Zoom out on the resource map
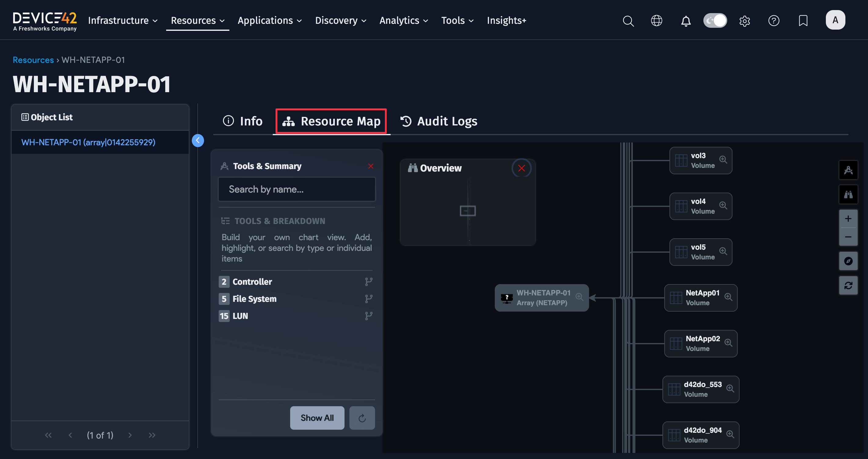Screen dimensions: 868x459 click(x=848, y=237)
